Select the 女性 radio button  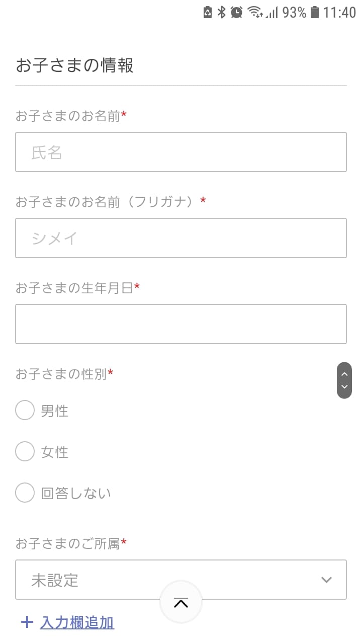click(25, 451)
